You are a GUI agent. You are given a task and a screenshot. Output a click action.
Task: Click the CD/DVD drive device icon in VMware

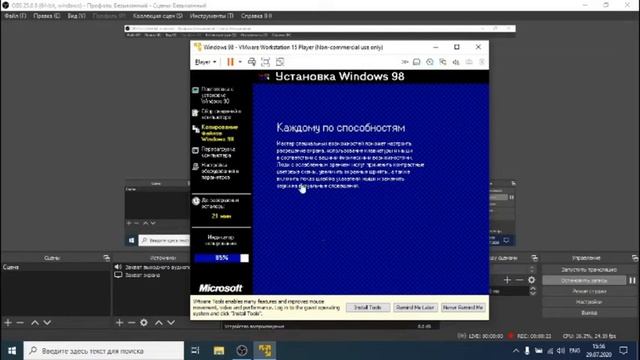click(430, 62)
